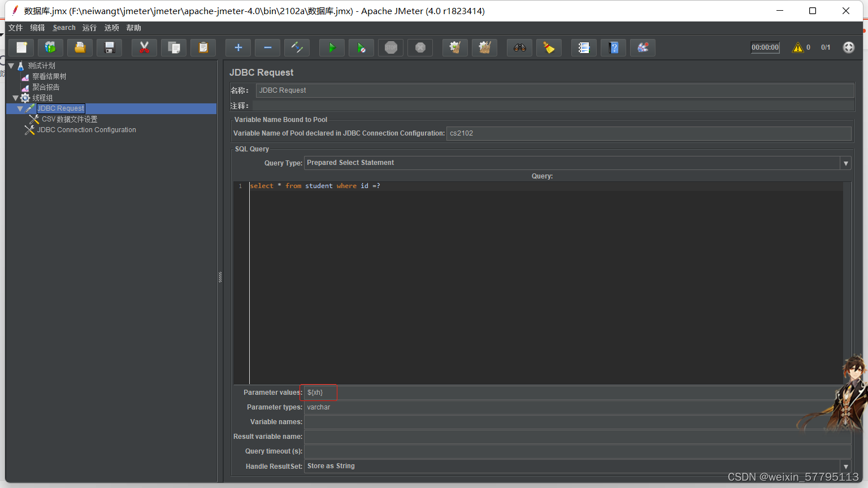Collapse the JDBC Request tree node

tap(20, 108)
